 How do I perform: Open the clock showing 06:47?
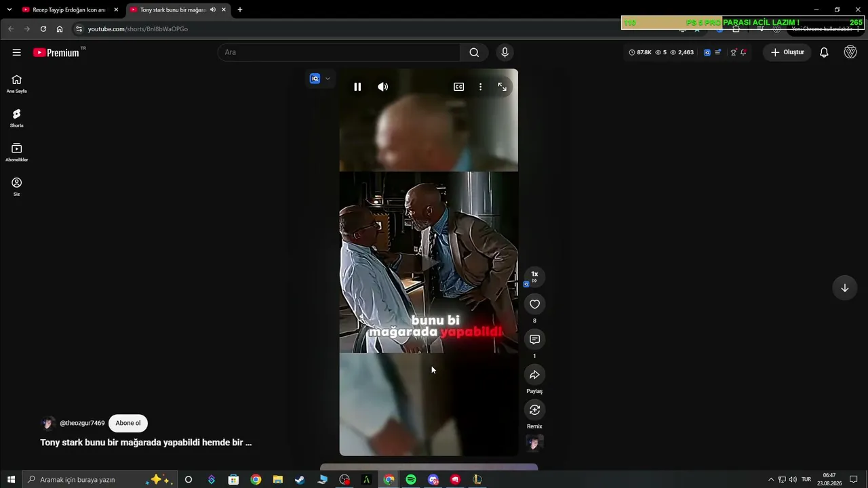[829, 480]
